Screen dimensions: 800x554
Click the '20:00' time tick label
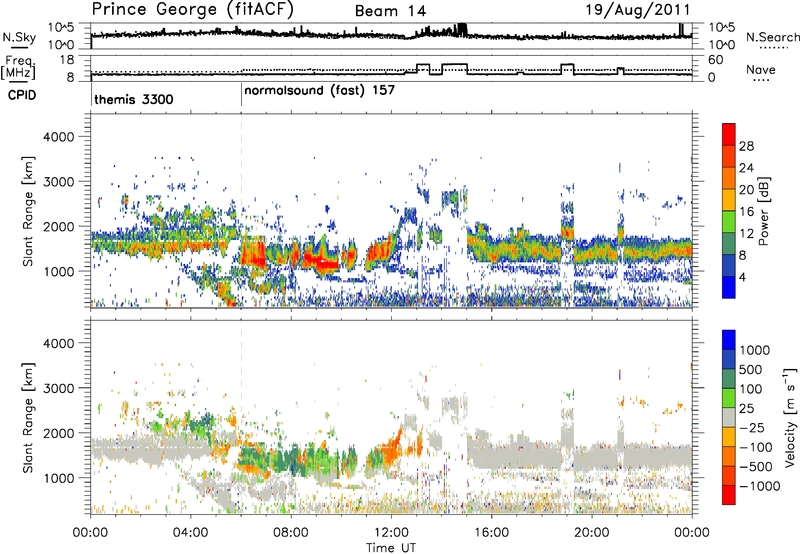pyautogui.click(x=592, y=533)
